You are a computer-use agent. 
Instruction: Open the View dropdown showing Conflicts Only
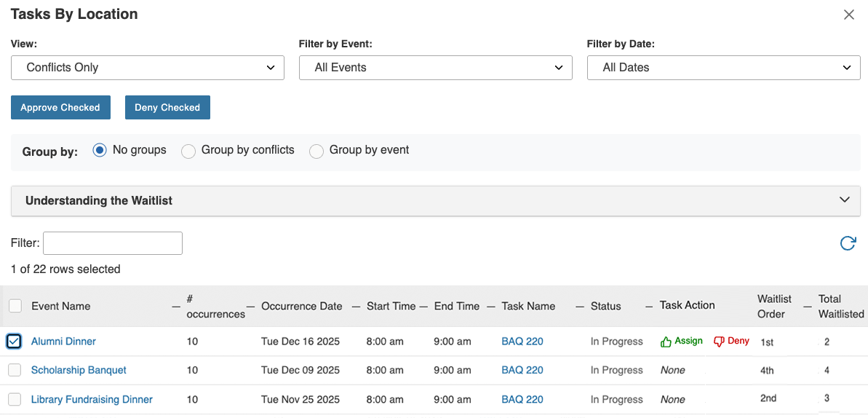(x=148, y=68)
